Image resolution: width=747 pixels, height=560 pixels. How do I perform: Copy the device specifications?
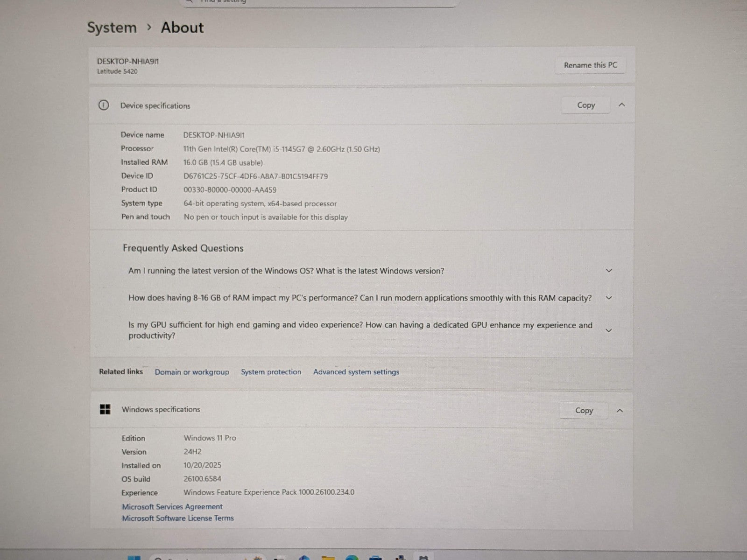[585, 105]
